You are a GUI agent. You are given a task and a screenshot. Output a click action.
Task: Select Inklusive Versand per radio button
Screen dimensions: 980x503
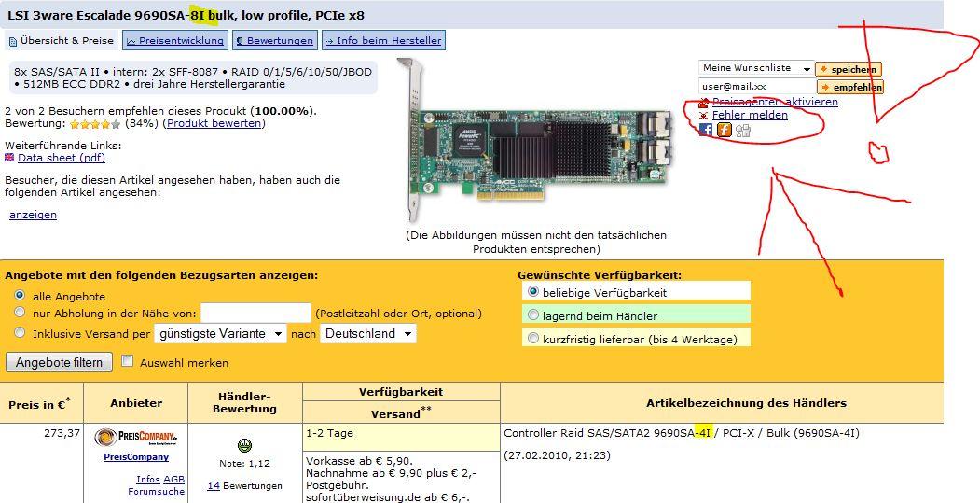coord(20,332)
